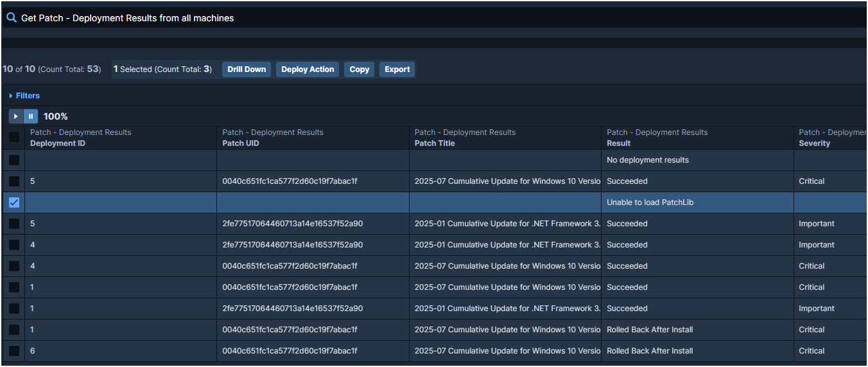
Task: Click the Deploy Action button
Action: click(x=308, y=69)
